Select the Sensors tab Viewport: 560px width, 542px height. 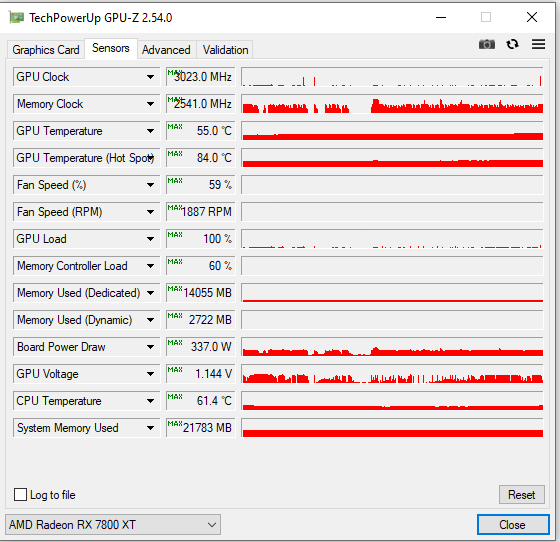tap(111, 48)
